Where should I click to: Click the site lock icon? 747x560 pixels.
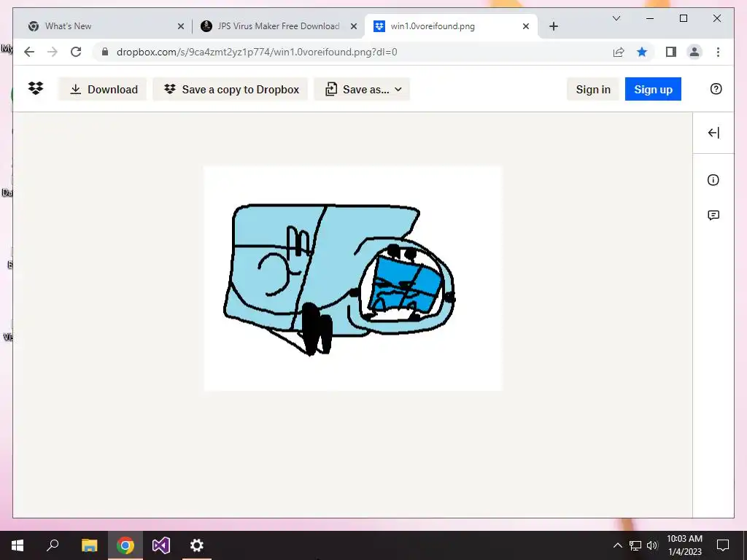click(105, 52)
